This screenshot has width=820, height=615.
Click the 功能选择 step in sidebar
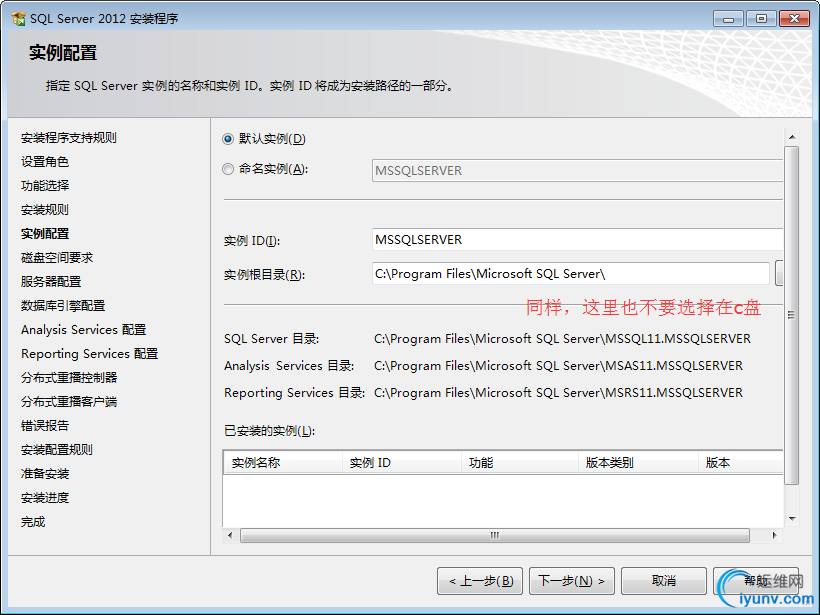pyautogui.click(x=45, y=186)
